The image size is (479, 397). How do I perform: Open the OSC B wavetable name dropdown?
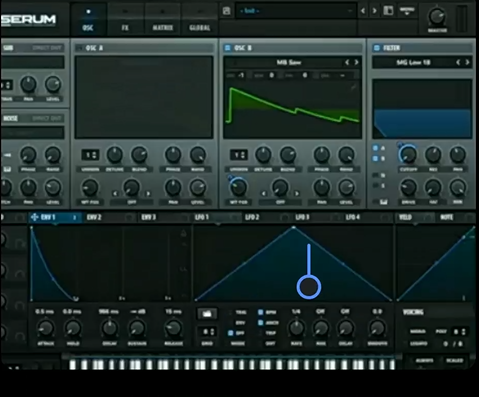pyautogui.click(x=289, y=62)
